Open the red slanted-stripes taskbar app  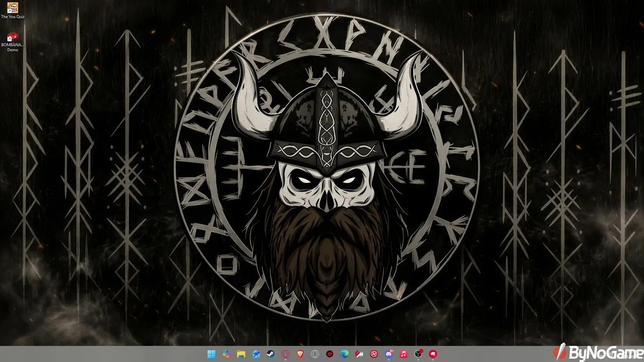tap(359, 354)
